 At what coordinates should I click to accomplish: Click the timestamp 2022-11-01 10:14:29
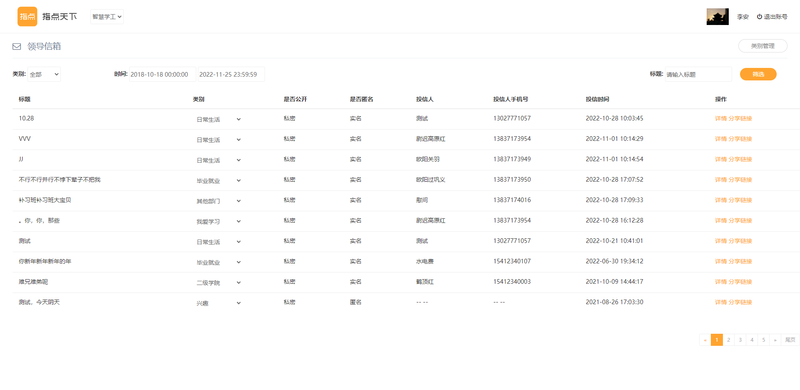point(614,139)
